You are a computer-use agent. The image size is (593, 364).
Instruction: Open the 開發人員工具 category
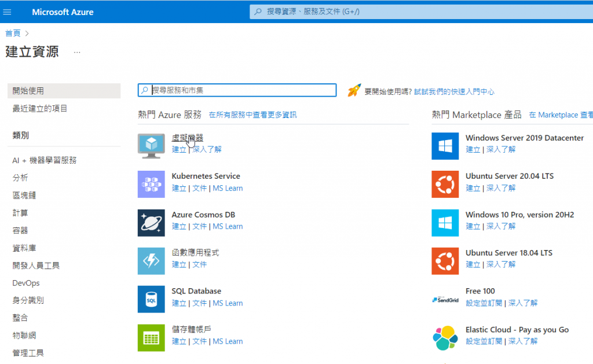[36, 266]
